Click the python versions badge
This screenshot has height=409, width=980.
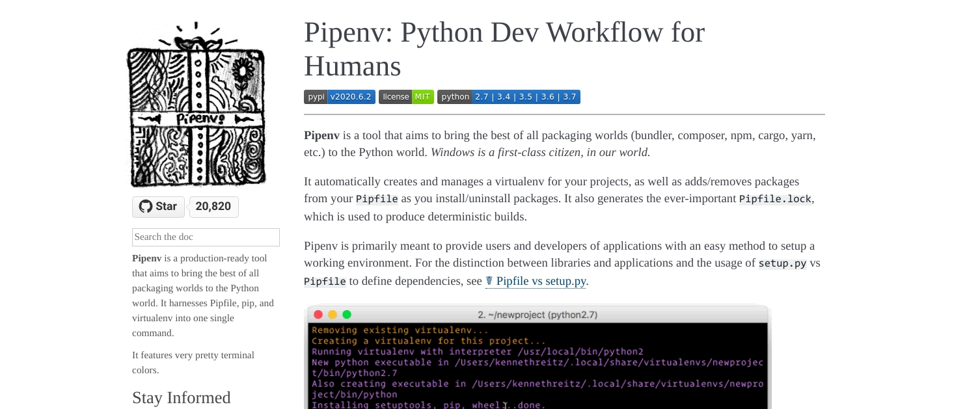(x=508, y=96)
